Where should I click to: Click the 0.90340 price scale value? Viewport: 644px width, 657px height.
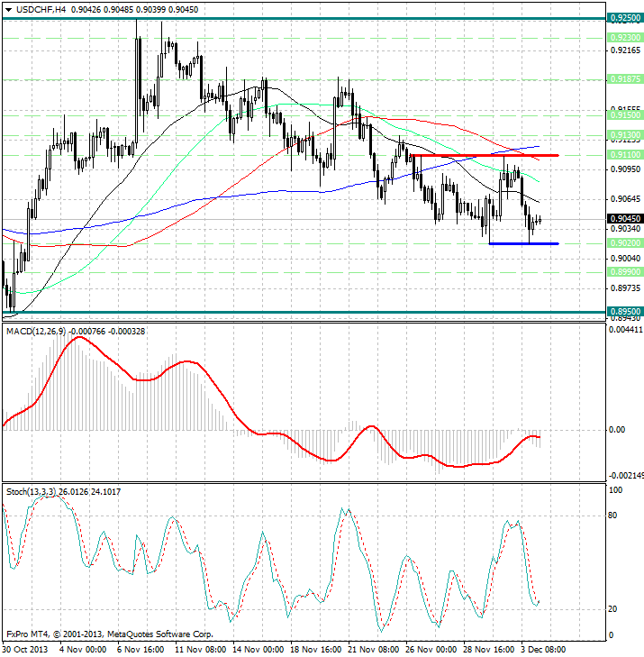[626, 228]
